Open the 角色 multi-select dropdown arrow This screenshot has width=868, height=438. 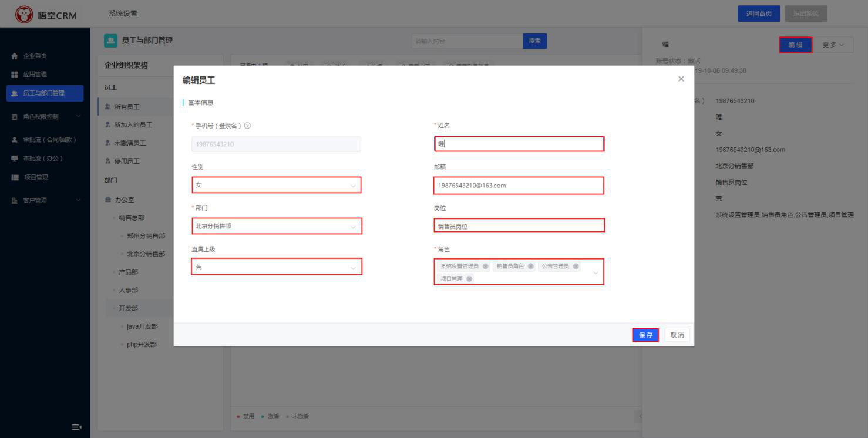coord(595,272)
